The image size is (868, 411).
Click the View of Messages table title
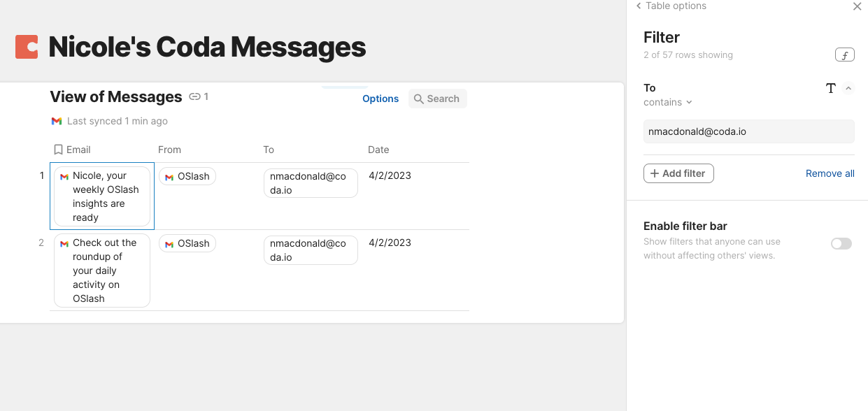point(116,97)
